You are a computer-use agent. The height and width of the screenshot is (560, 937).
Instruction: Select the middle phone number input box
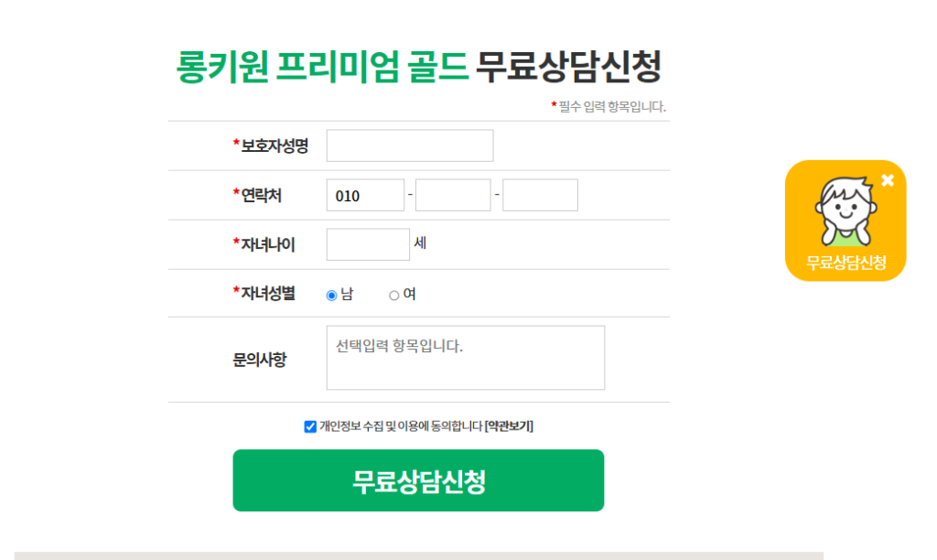pyautogui.click(x=453, y=196)
